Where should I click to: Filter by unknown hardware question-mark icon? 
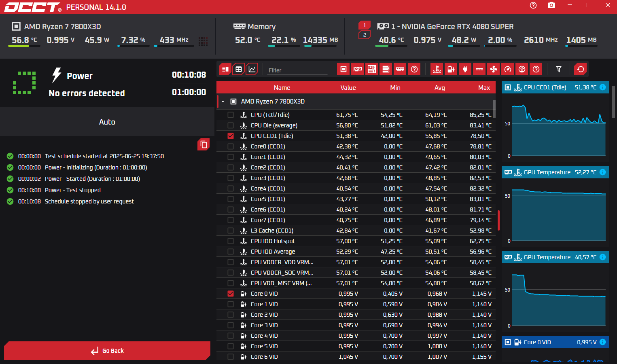click(x=414, y=69)
